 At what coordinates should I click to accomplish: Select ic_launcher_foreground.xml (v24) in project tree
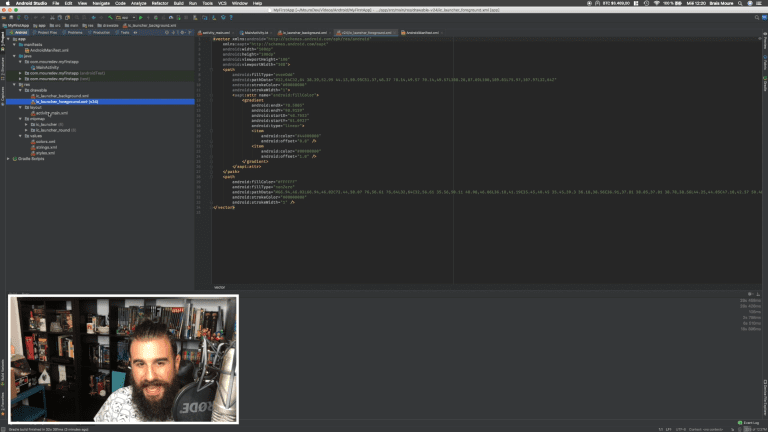click(64, 101)
